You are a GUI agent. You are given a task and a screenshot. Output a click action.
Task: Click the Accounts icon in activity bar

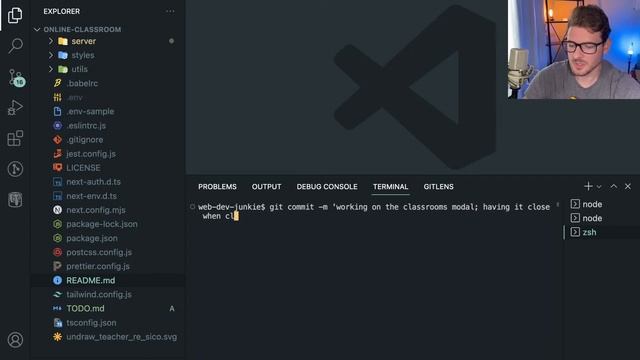coord(15,340)
